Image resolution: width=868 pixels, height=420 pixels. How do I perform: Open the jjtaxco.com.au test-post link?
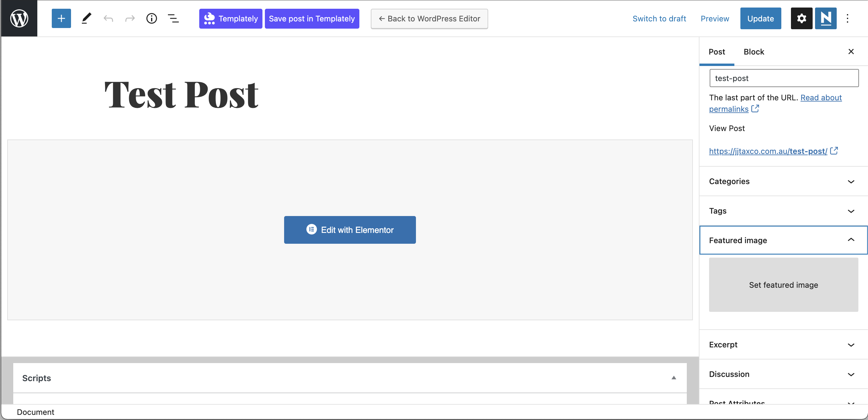pos(768,151)
